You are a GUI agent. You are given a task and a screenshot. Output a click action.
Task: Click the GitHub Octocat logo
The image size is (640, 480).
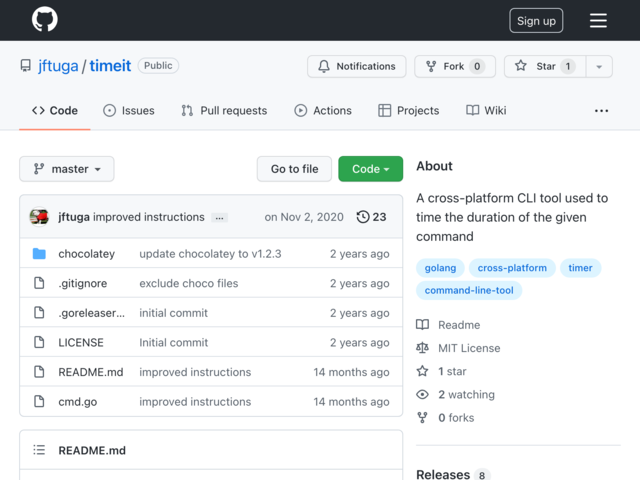click(44, 19)
